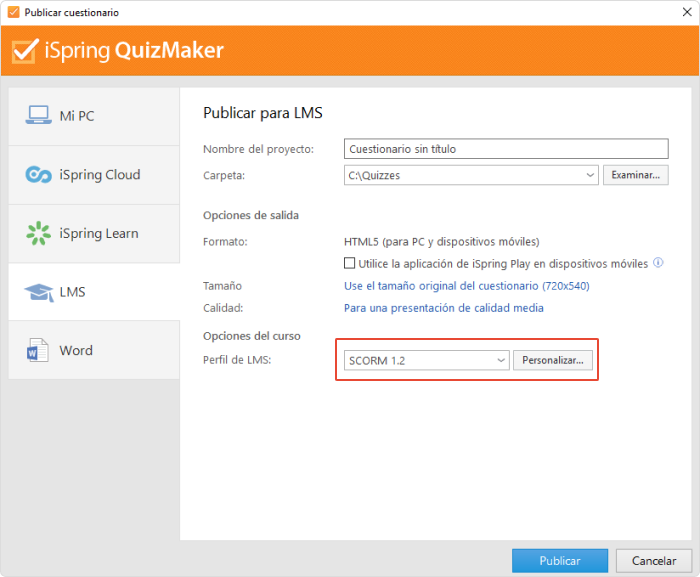700x577 pixels.
Task: Click the green iSpring Learn icon
Action: 38,233
